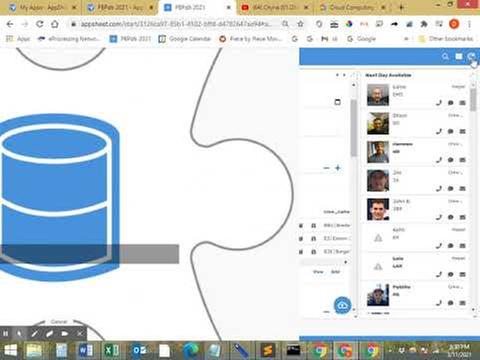Open Excel from the Windows taskbar
This screenshot has width=480, height=360.
(x=111, y=351)
